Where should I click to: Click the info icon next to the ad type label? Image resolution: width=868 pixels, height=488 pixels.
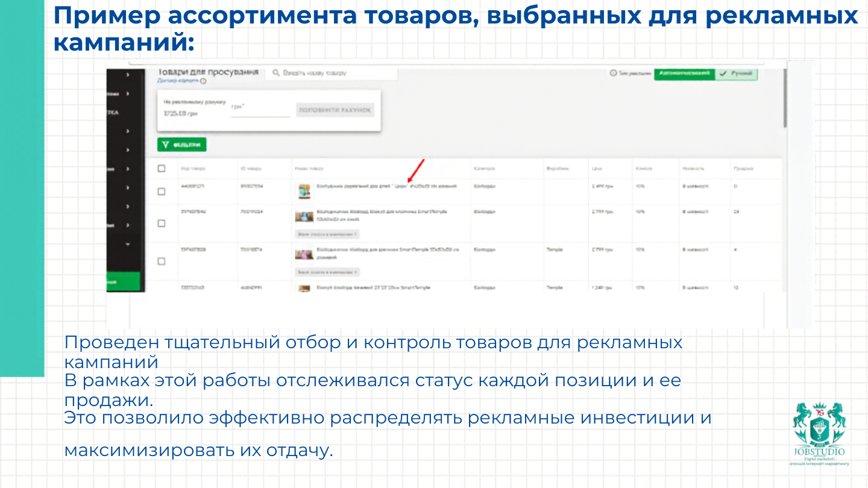point(613,73)
